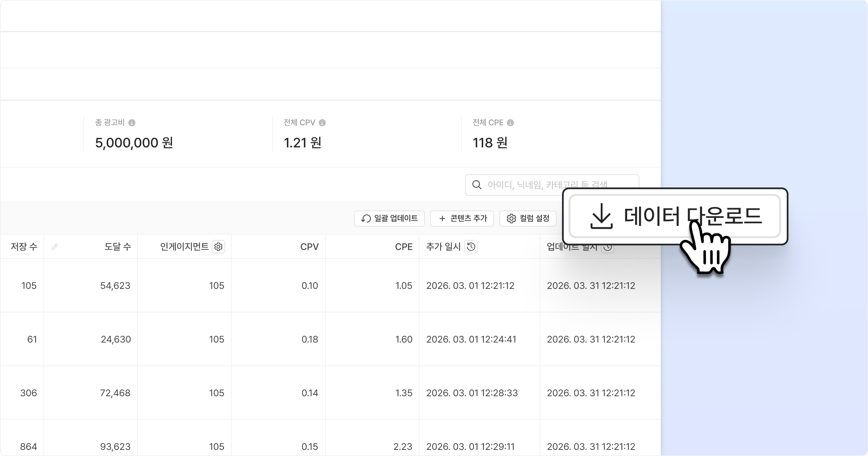Click the info icon next to 총 광고비
Screen dimensions: 868x456
[x=132, y=123]
